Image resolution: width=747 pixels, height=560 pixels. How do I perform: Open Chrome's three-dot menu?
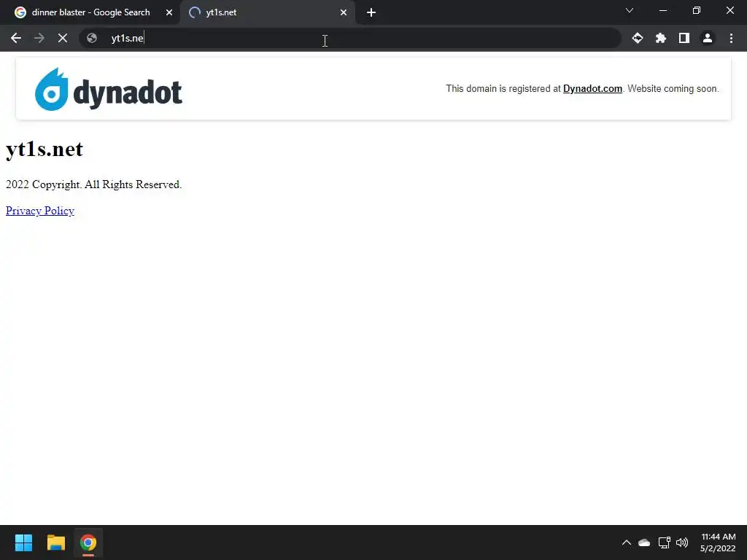(x=731, y=38)
